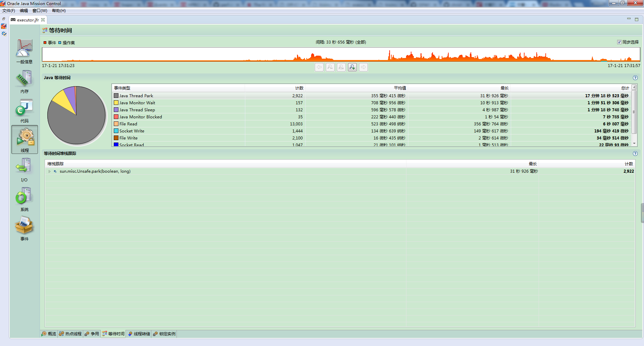Click the zoom in magnifier with green plus
This screenshot has width=644, height=346.
352,67
